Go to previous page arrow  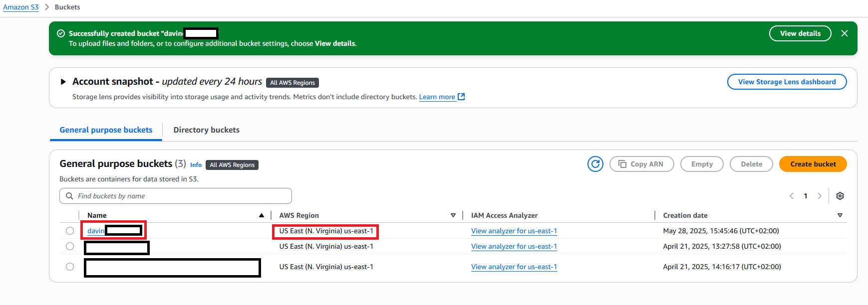[x=792, y=196]
